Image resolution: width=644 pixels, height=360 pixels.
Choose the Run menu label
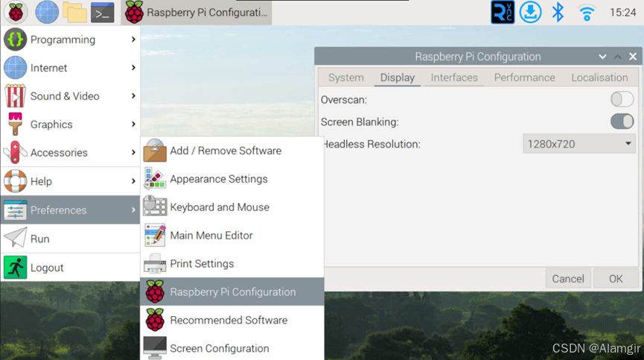coord(40,239)
